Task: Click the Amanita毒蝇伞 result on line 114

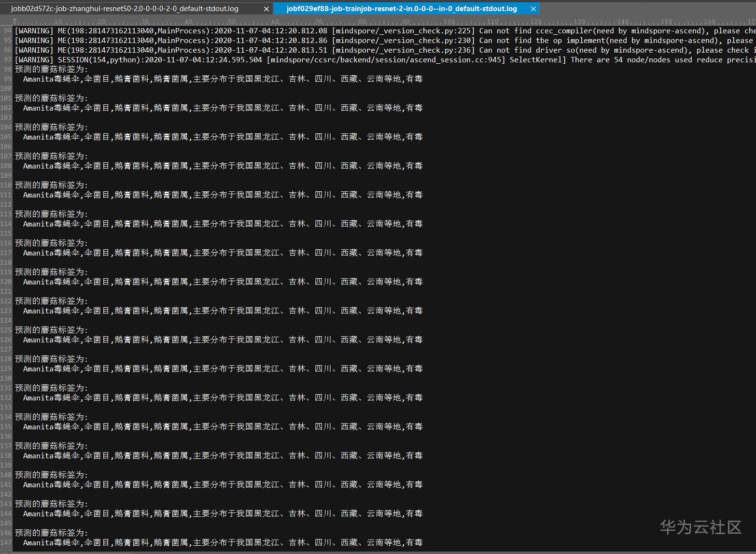Action: click(x=223, y=224)
